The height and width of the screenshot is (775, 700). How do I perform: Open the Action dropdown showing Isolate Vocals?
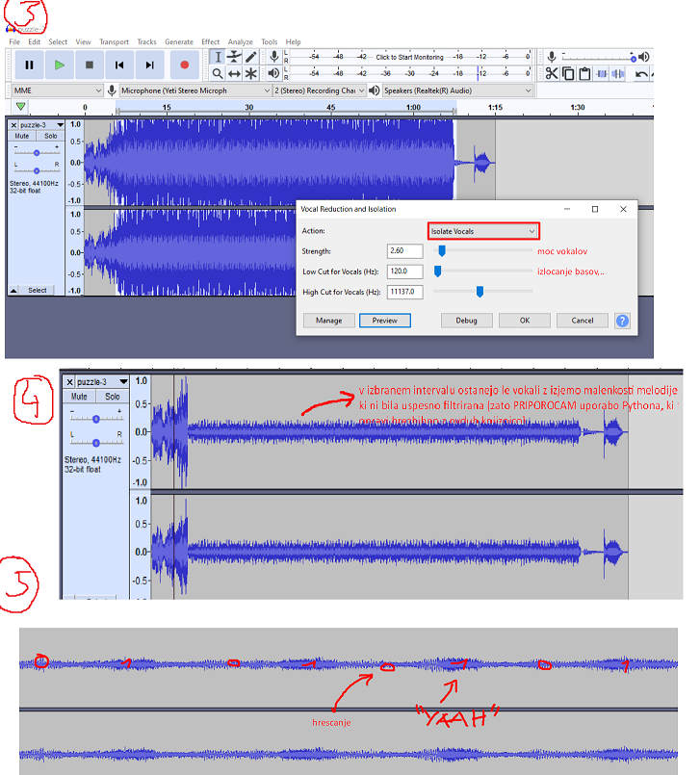click(482, 231)
